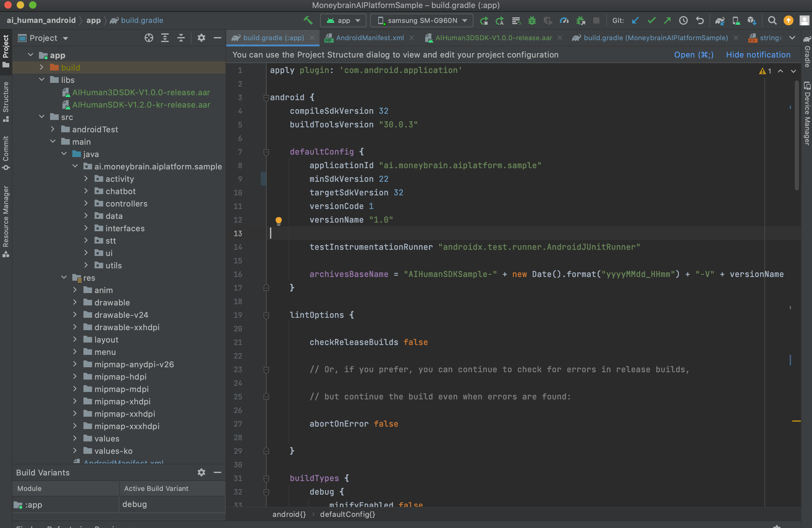Open the samsung SM-G960N device dropdown
The width and height of the screenshot is (812, 528).
(422, 20)
